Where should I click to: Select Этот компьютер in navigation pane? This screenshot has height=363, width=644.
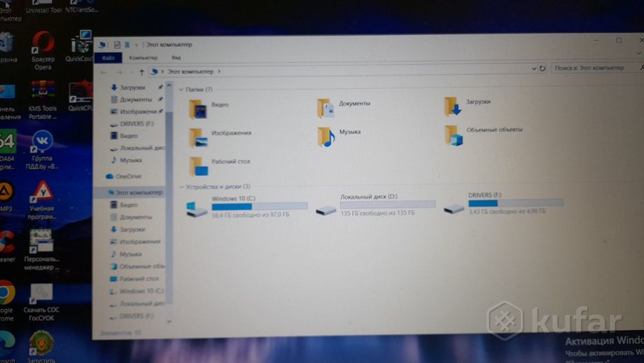coord(135,193)
